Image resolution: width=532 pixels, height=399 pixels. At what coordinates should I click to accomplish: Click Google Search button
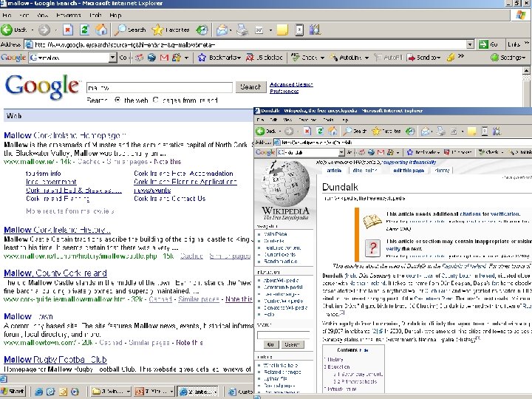(x=250, y=87)
